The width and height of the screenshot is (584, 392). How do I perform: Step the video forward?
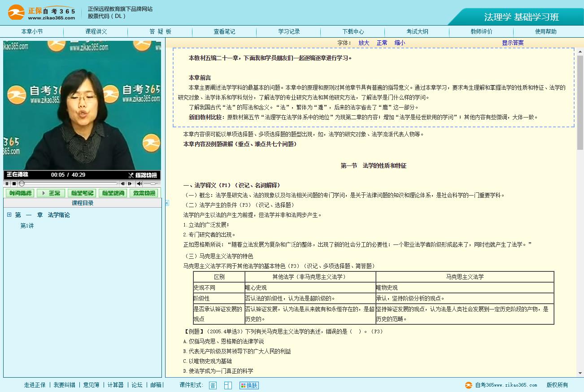130,183
